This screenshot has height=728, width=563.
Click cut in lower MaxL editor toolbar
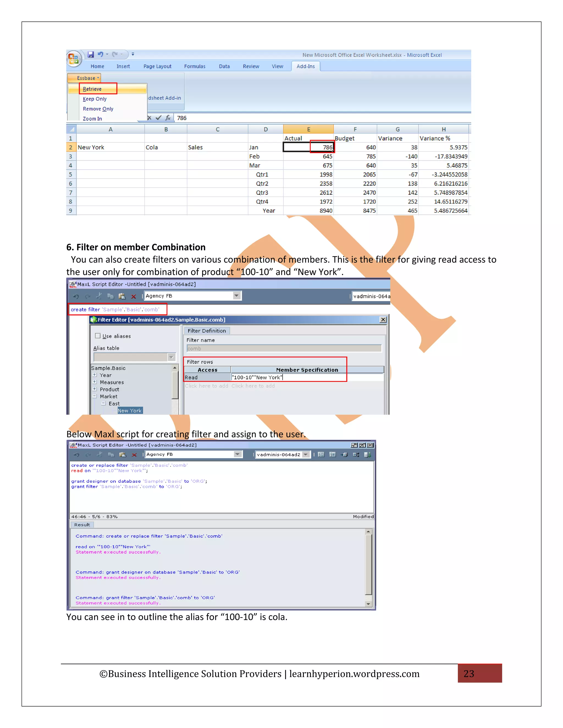click(100, 454)
